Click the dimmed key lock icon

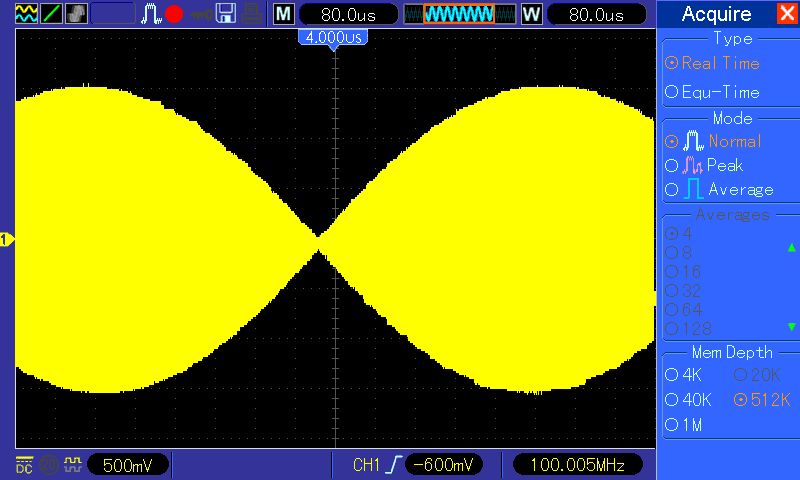pos(201,14)
